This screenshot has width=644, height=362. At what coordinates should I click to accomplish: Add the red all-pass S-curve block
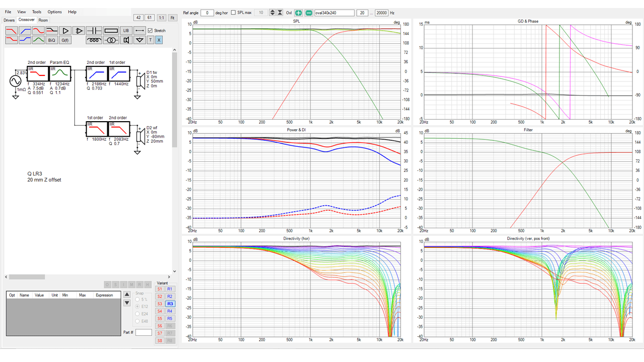point(38,31)
